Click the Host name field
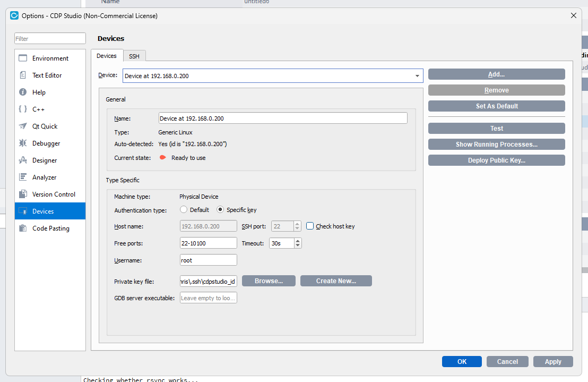Viewport: 588px width, 382px height. pyautogui.click(x=209, y=226)
